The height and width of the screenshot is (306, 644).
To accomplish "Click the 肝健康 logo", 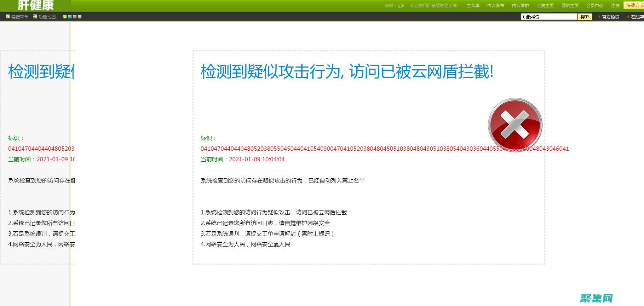I will pos(35,5).
